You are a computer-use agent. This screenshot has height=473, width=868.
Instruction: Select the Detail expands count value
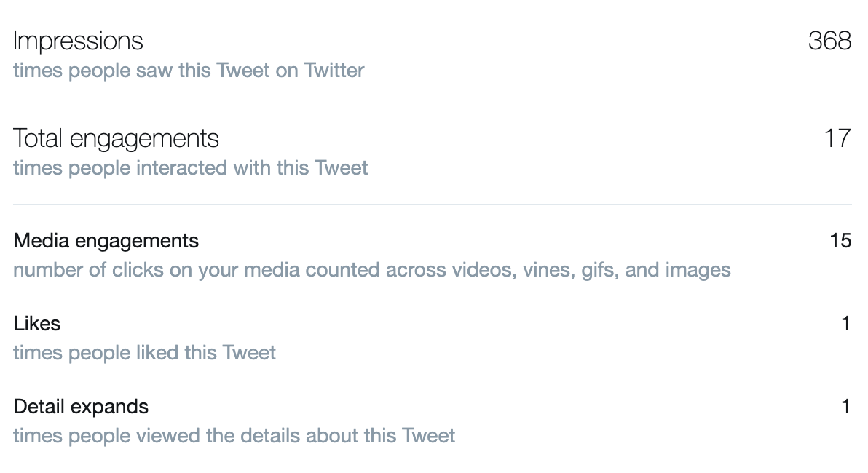[845, 407]
